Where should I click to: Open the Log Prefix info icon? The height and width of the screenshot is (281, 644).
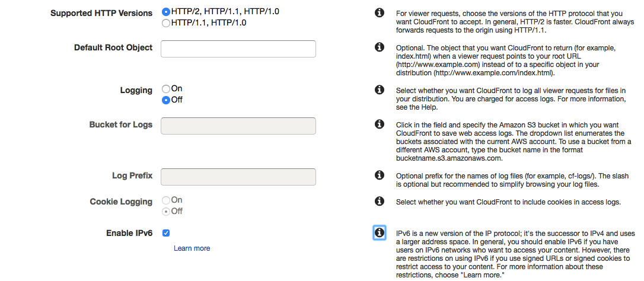380,175
